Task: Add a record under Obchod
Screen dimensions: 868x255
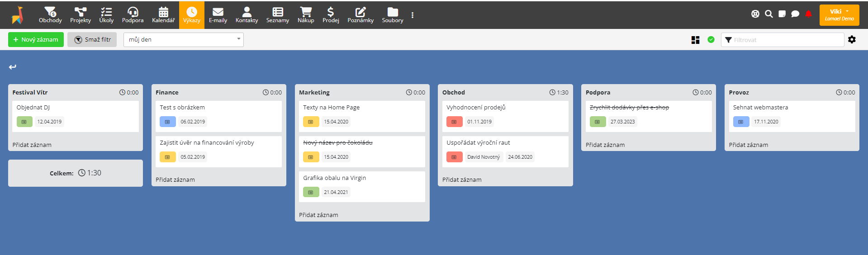Action: coord(462,179)
